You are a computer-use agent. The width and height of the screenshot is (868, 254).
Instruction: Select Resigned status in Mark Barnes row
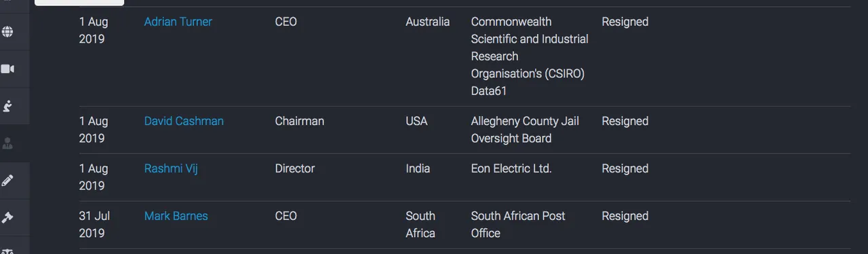click(625, 216)
